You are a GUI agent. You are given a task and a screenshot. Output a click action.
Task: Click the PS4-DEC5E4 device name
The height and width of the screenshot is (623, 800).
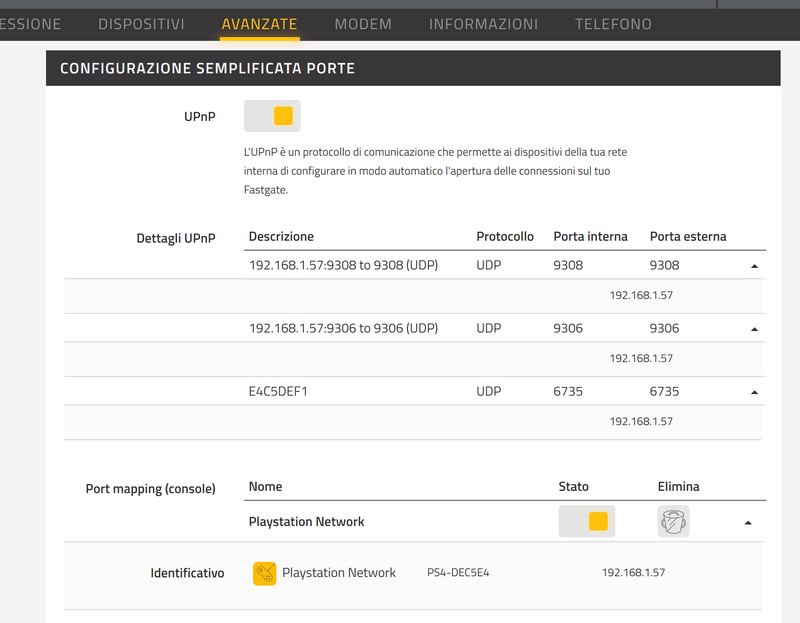pos(458,572)
